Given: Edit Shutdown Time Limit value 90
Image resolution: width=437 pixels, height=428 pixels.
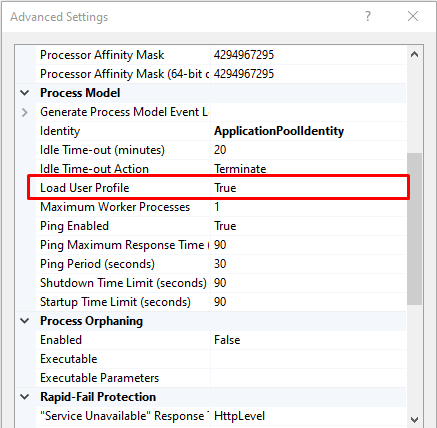Looking at the screenshot, I should pyautogui.click(x=220, y=283).
